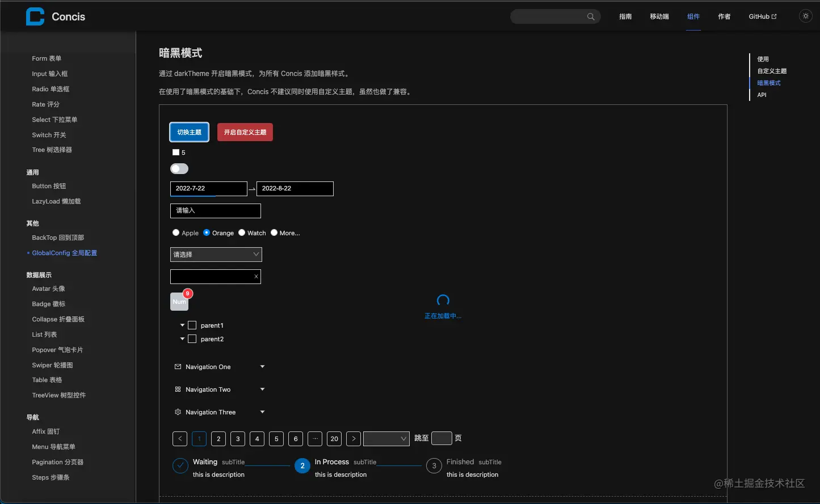
Task: Click page 20 in pagination
Action: pyautogui.click(x=334, y=439)
